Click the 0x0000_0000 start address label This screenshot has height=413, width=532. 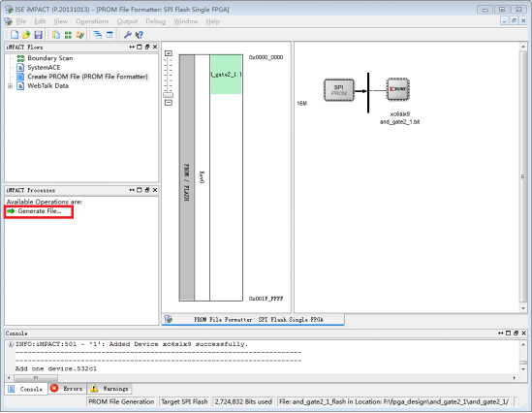[x=266, y=57]
